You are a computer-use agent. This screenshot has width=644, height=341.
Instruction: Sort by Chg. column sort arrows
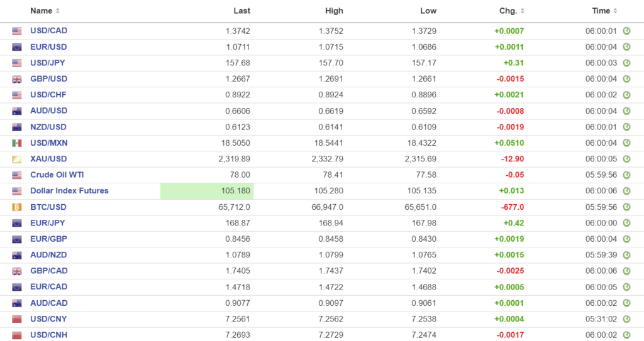pyautogui.click(x=523, y=11)
